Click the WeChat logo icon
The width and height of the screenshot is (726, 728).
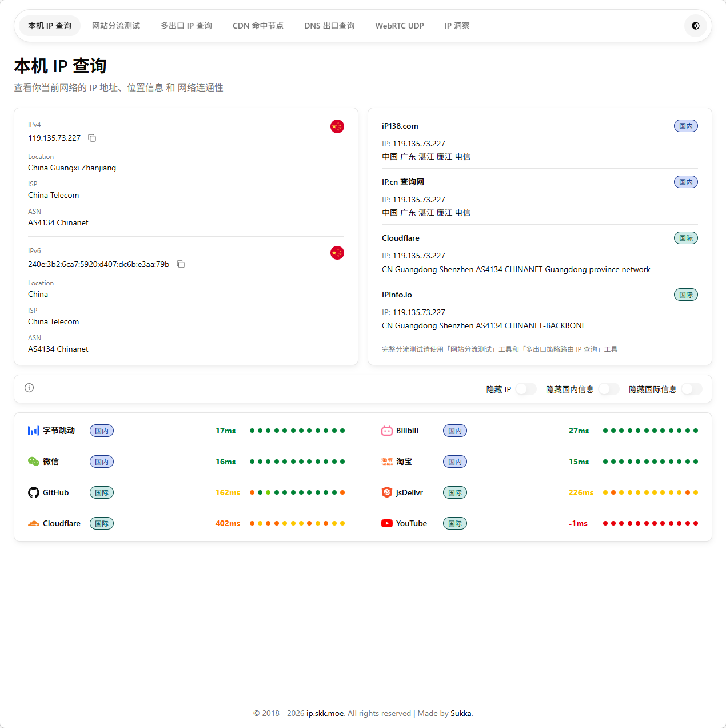click(x=34, y=462)
